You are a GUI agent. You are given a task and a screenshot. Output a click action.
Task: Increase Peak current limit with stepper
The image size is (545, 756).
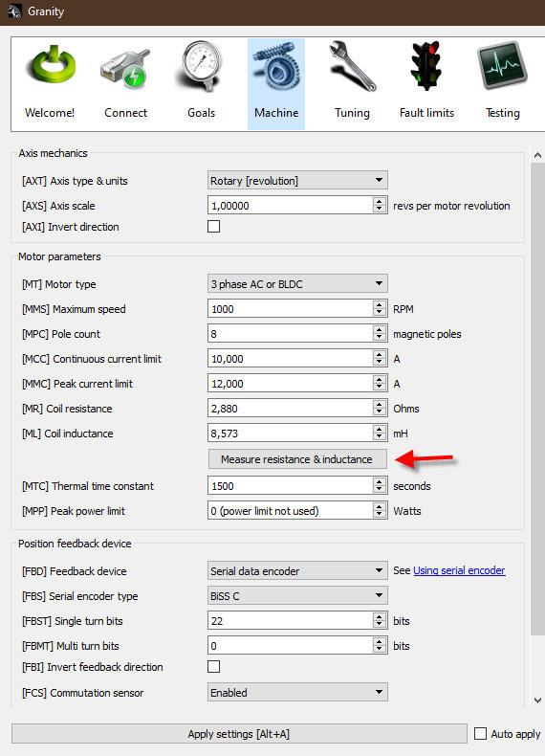pyautogui.click(x=380, y=379)
